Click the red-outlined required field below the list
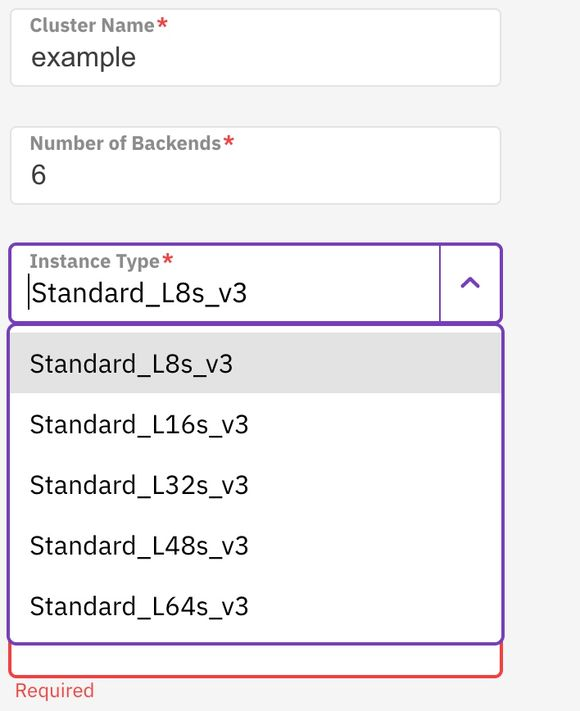This screenshot has width=580, height=711. [255, 660]
